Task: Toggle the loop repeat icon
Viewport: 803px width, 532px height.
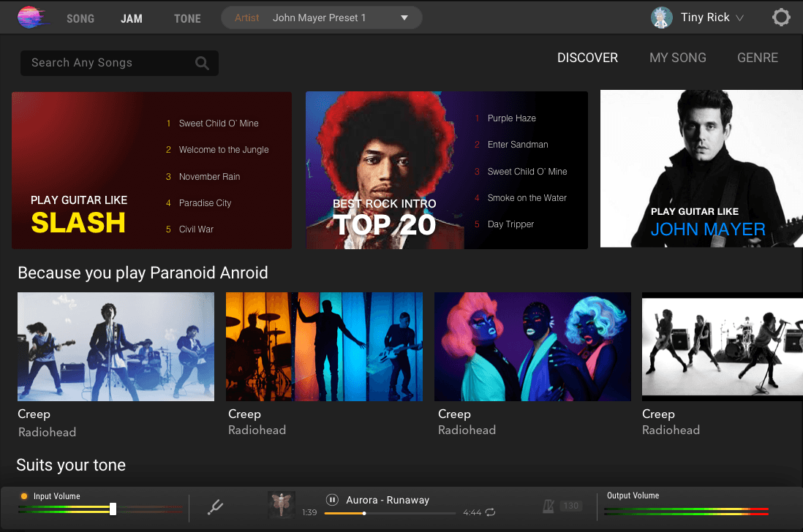Action: click(x=490, y=512)
